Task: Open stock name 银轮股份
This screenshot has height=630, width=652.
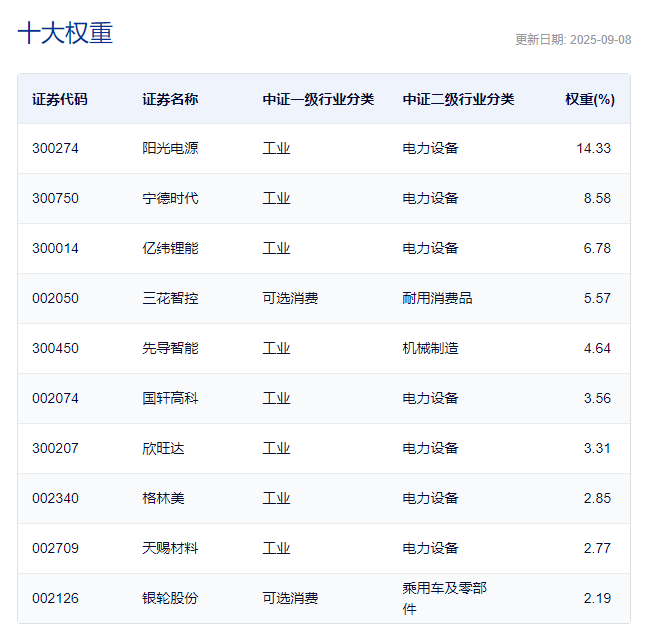Action: pyautogui.click(x=170, y=598)
